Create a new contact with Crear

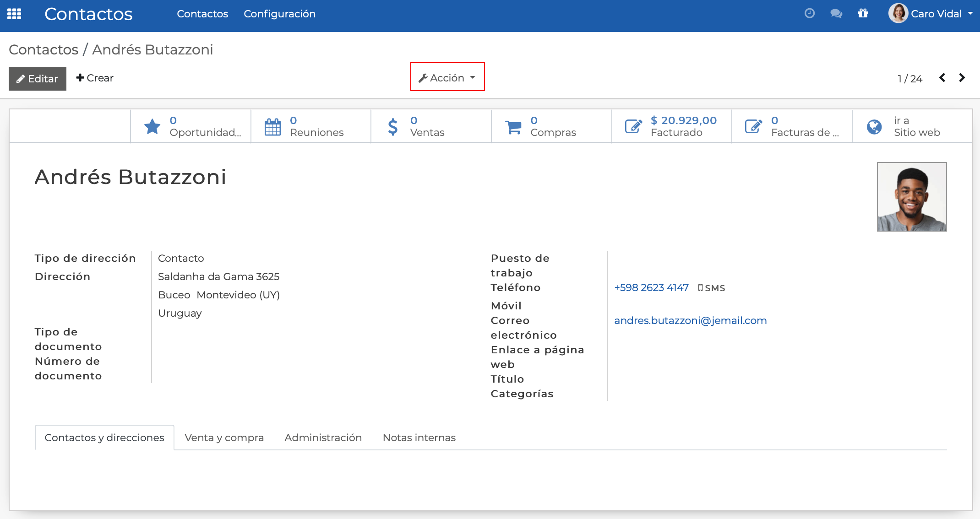(95, 78)
